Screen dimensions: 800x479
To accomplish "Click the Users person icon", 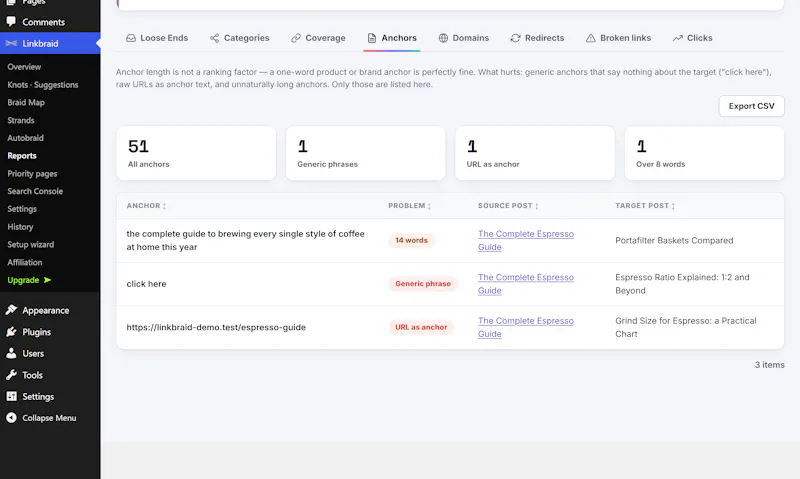I will point(11,353).
